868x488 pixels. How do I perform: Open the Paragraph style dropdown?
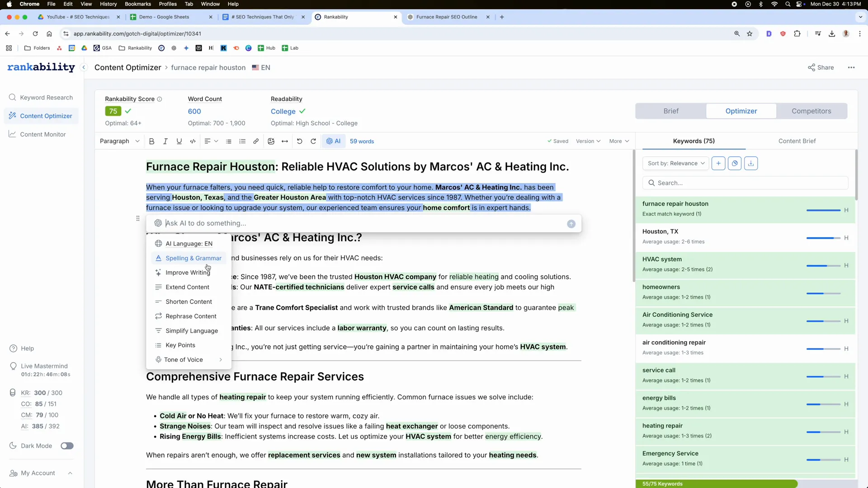[x=119, y=141]
